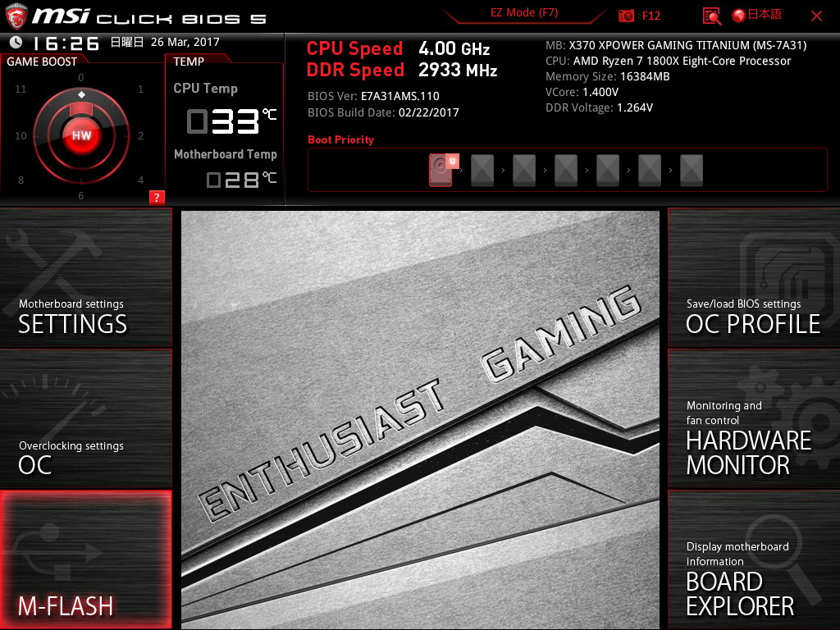This screenshot has width=840, height=630.
Task: Select the GAME BOOST tab label
Action: [42, 62]
